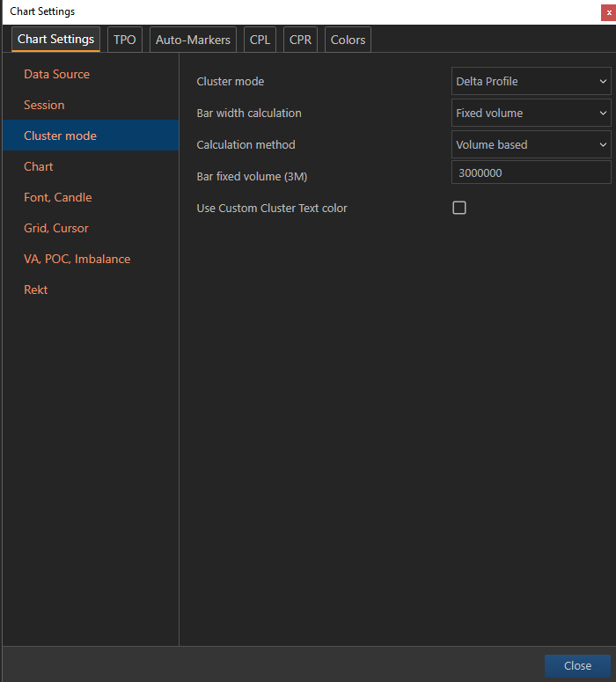Open the Rekt settings section

91,290
